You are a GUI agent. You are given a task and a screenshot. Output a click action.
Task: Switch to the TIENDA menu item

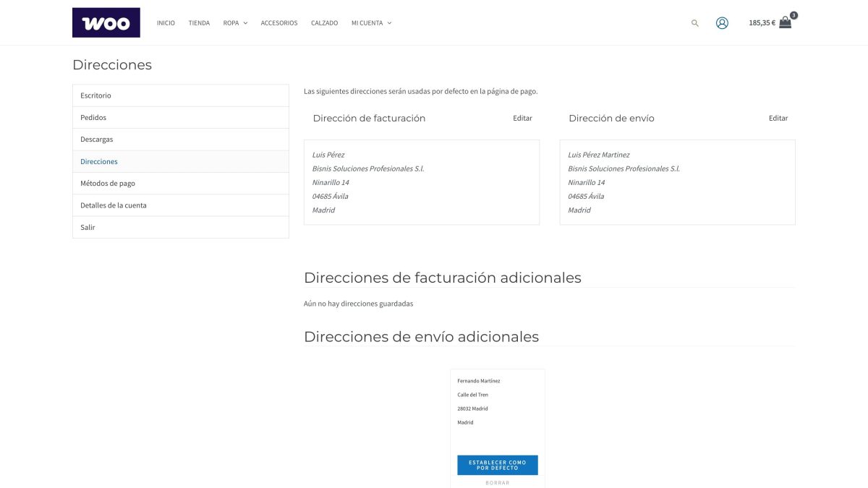click(200, 22)
